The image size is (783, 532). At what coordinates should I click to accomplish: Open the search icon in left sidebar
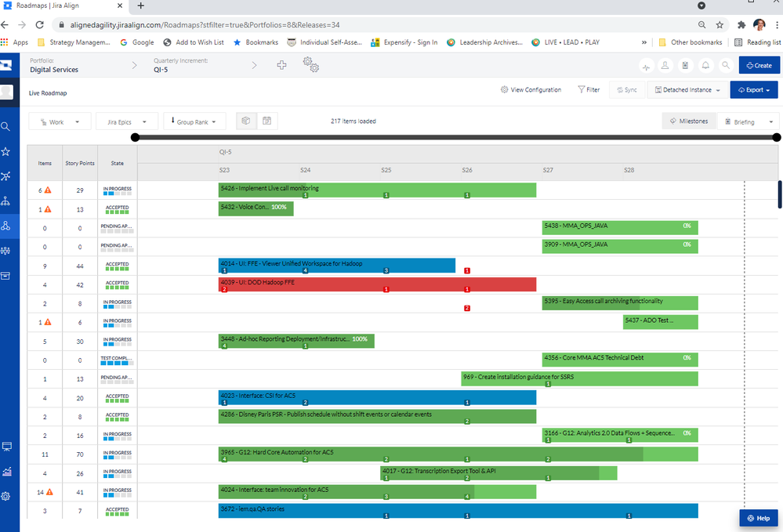point(5,127)
